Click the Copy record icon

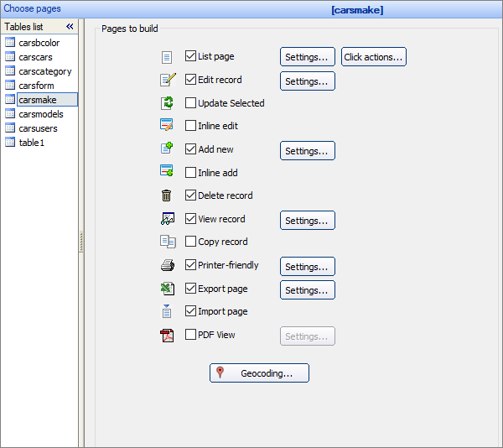coord(168,242)
